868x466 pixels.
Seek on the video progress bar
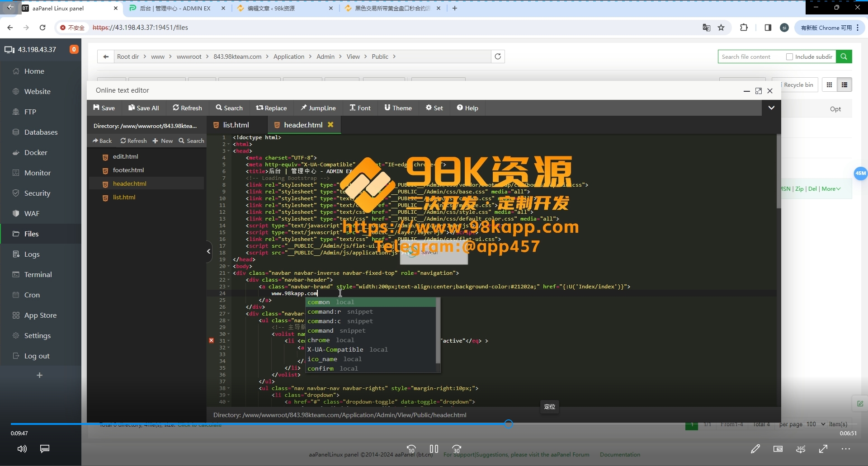point(434,424)
